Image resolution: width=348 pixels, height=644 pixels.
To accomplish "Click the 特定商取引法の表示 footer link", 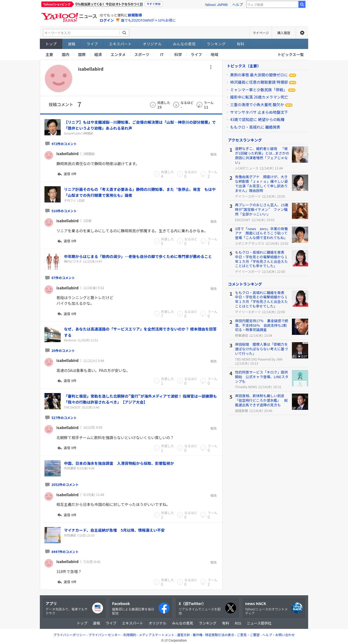I will point(220,635).
